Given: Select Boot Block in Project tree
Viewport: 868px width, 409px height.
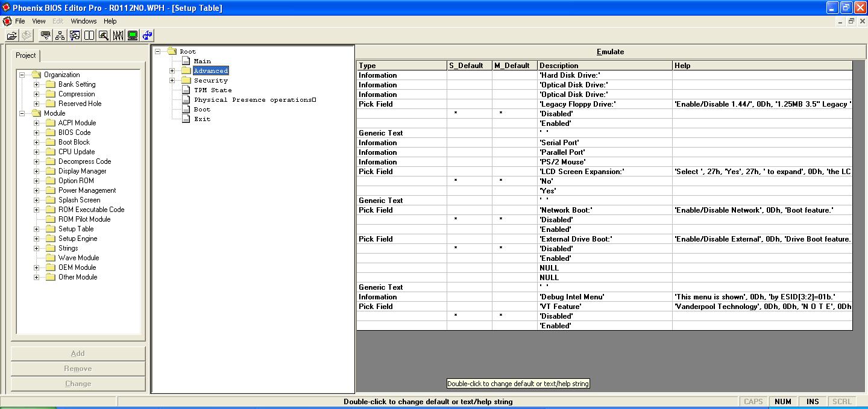Looking at the screenshot, I should 74,142.
